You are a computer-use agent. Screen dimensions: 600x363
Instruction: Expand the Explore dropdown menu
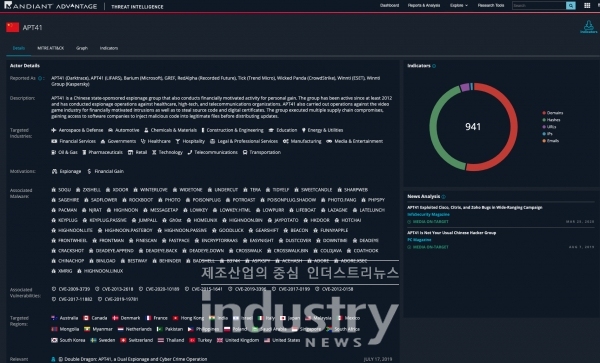[458, 5]
